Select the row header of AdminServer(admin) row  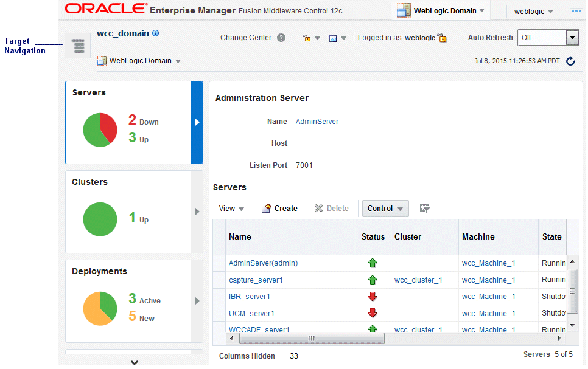point(219,263)
